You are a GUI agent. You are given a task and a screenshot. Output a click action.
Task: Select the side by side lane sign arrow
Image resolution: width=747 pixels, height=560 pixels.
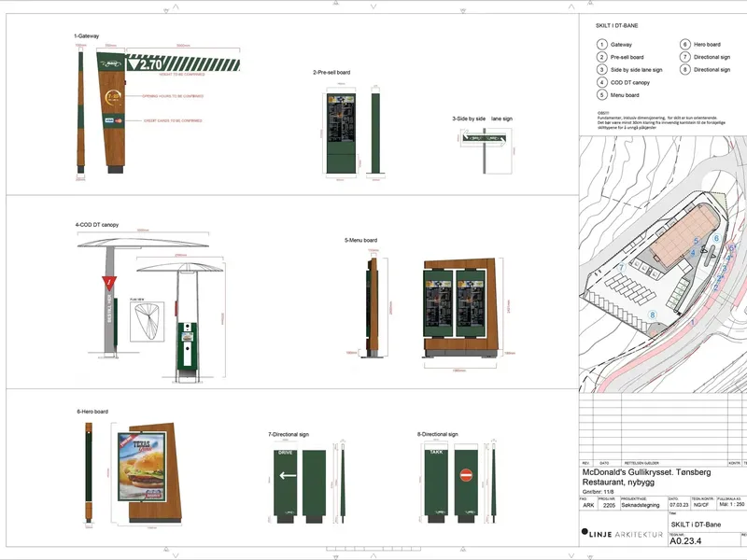[485, 138]
